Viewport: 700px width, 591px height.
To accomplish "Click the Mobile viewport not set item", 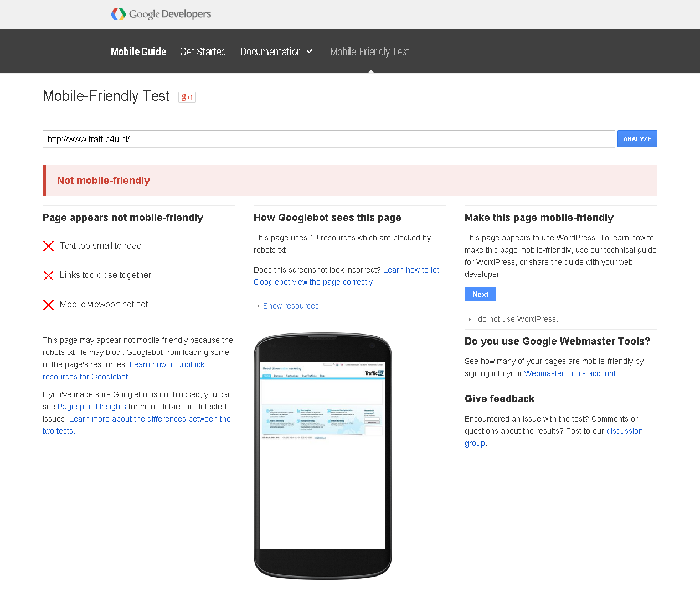I will tap(104, 305).
